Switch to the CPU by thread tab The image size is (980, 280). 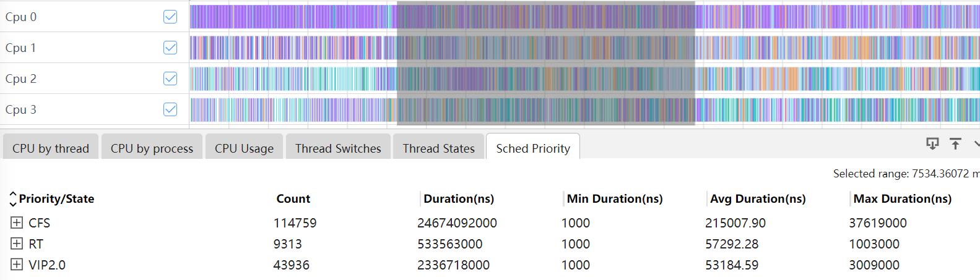point(51,148)
